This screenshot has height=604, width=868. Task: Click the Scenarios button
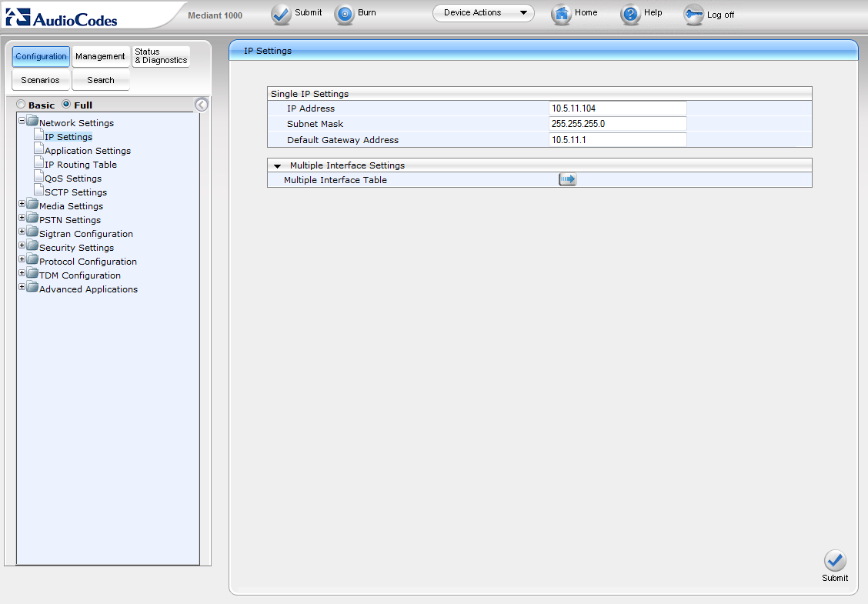[40, 80]
